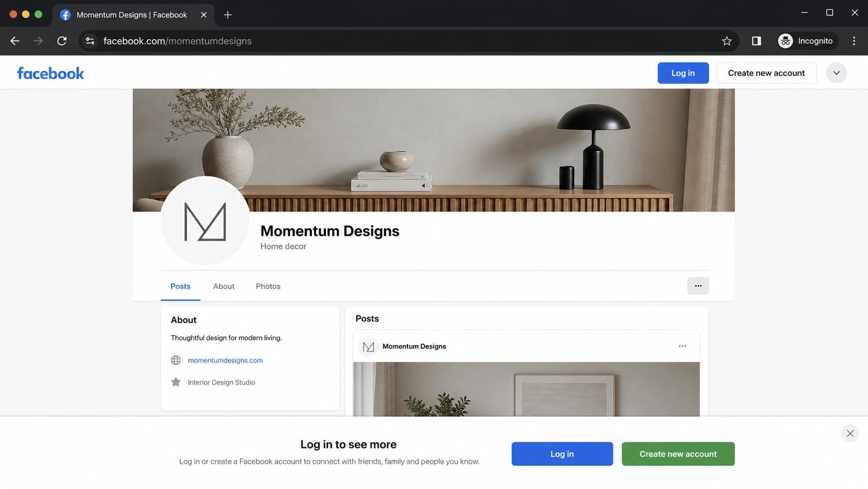Click the Log in to see more heading
Image resolution: width=868 pixels, height=489 pixels.
click(348, 444)
